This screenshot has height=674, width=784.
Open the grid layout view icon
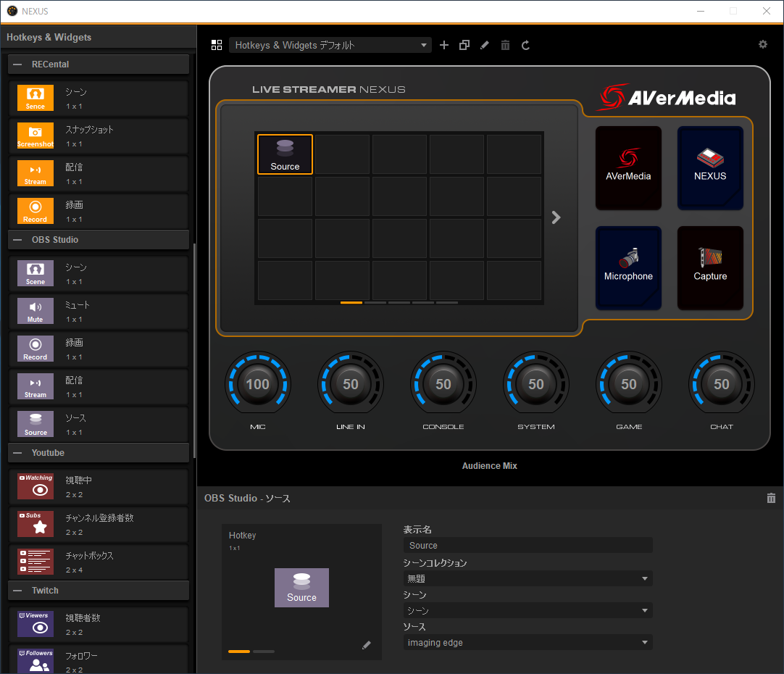(217, 45)
